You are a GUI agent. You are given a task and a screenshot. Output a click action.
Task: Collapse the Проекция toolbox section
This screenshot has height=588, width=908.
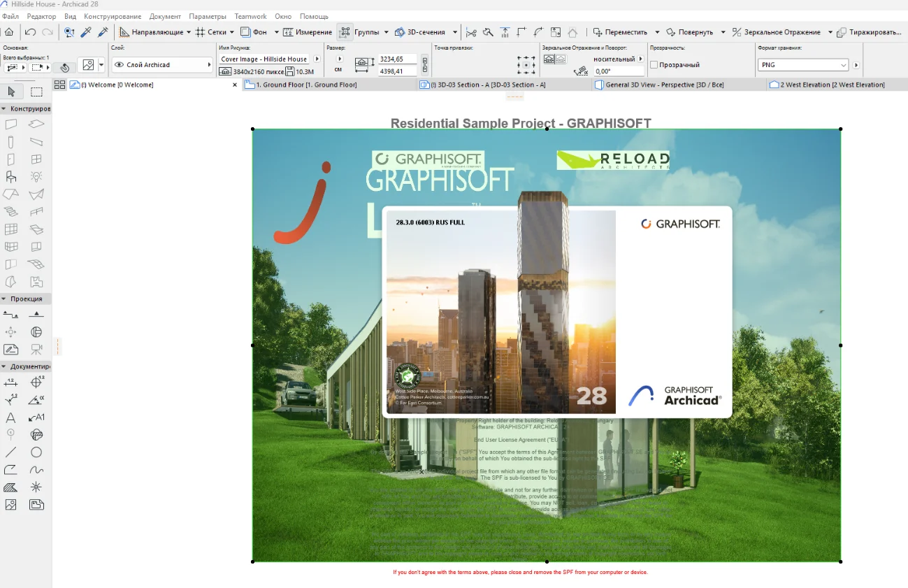tap(3, 299)
